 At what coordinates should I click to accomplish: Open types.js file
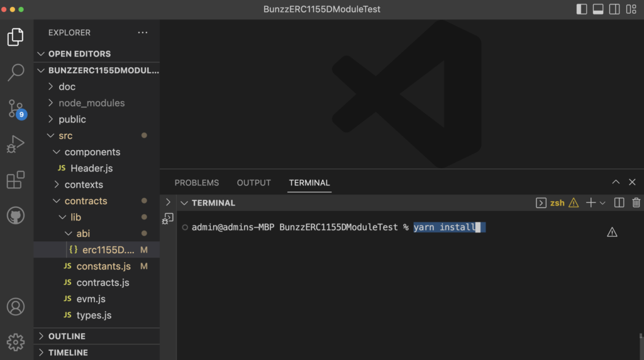[96, 315]
